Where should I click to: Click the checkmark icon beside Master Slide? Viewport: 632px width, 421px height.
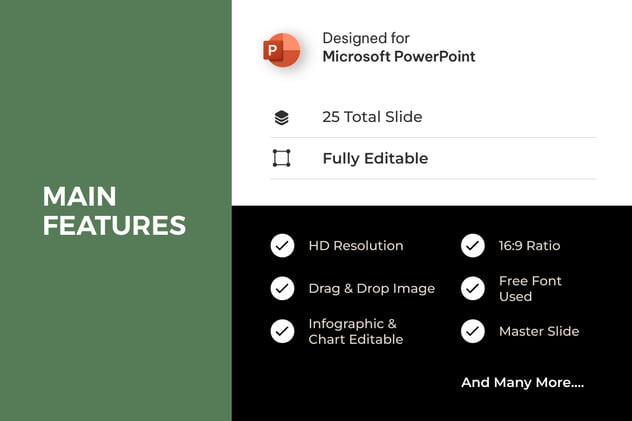[473, 331]
